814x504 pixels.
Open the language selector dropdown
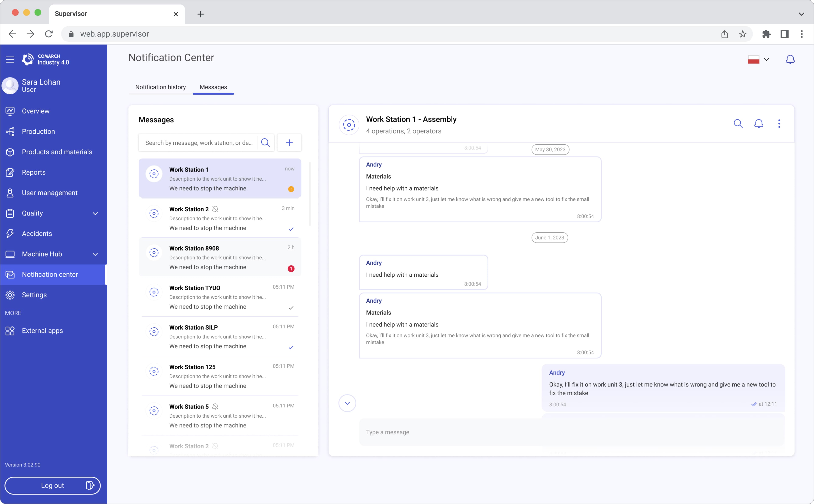758,59
